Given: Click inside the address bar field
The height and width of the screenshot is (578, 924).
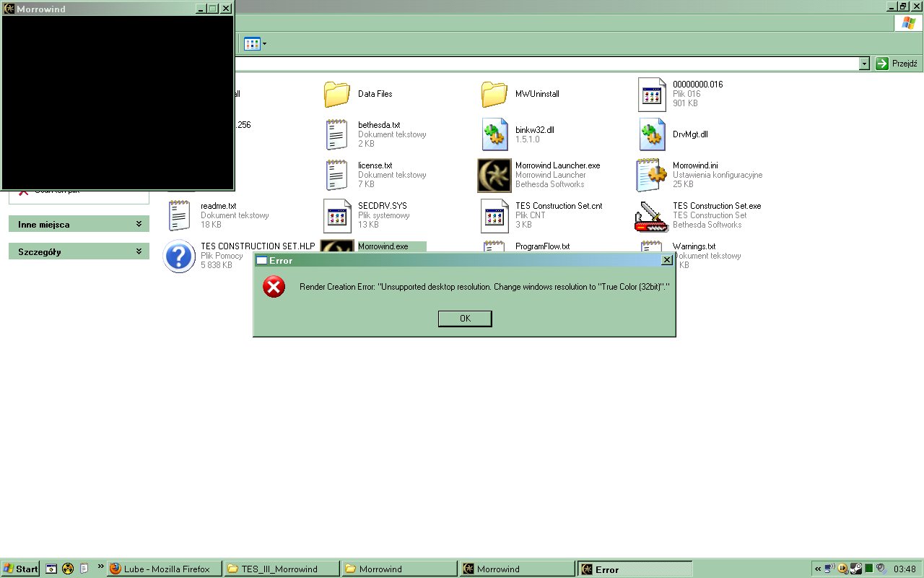Looking at the screenshot, I should [x=546, y=64].
